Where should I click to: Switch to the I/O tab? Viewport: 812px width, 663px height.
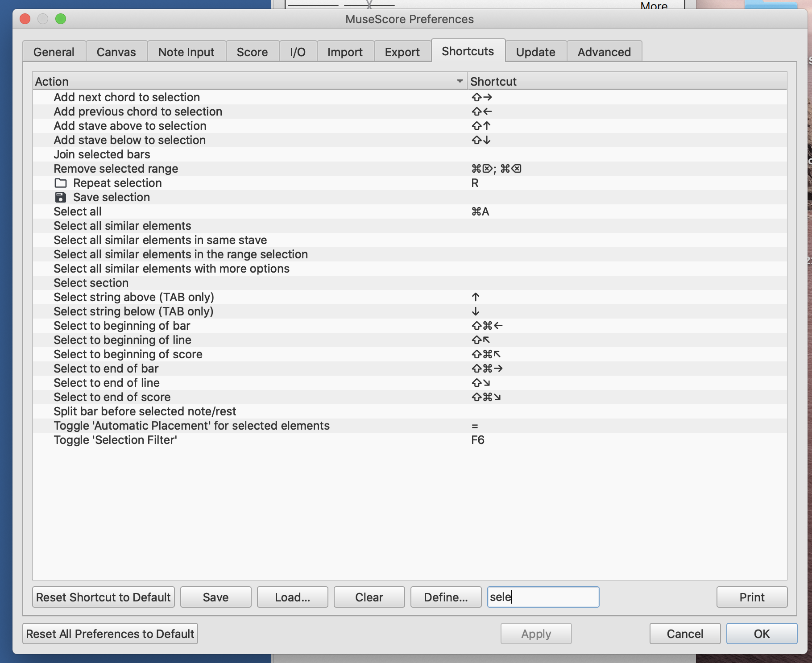tap(298, 52)
